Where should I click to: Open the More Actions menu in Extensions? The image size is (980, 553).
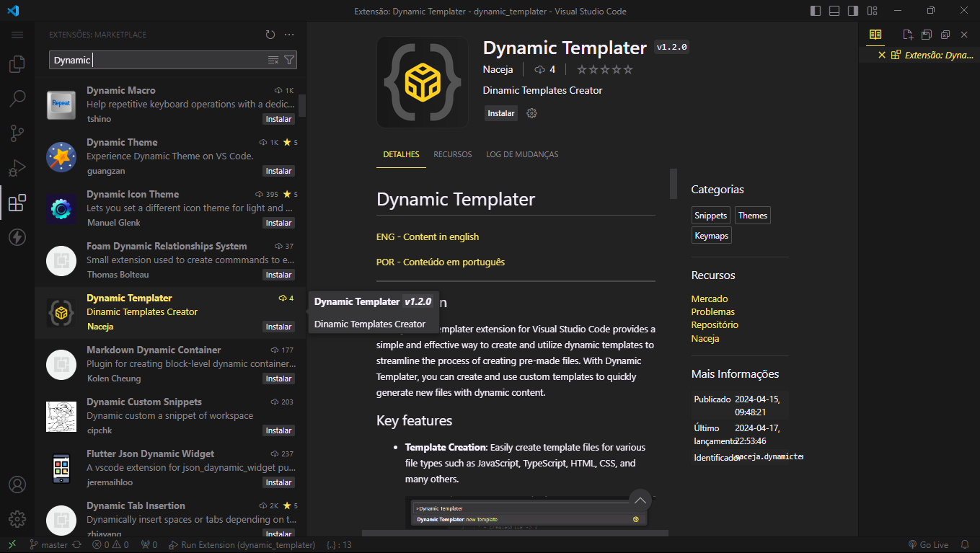pyautogui.click(x=290, y=34)
